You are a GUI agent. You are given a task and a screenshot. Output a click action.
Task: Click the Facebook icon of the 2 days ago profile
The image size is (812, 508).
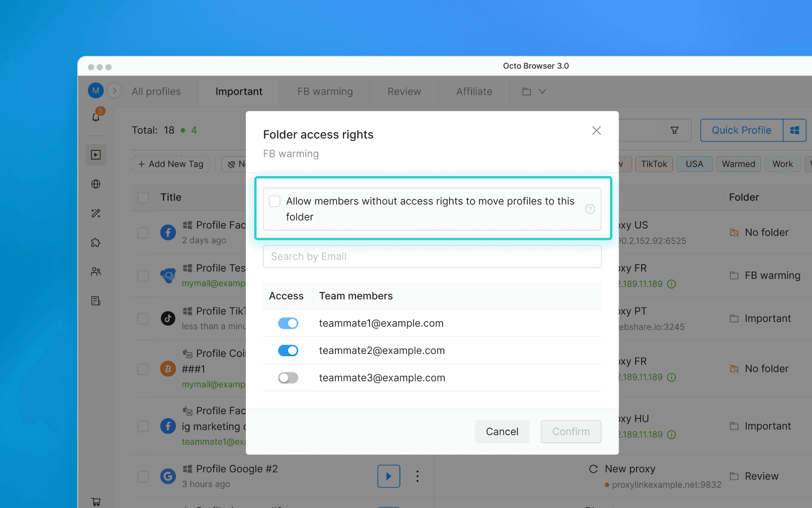coord(168,233)
